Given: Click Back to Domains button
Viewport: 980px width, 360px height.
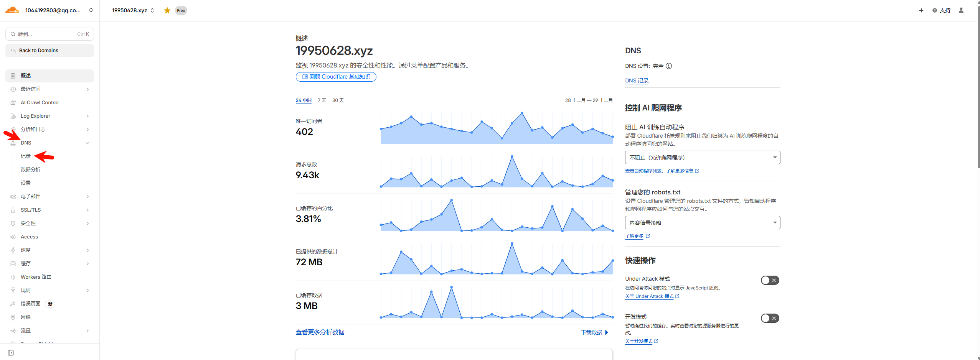Looking at the screenshot, I should coord(49,51).
